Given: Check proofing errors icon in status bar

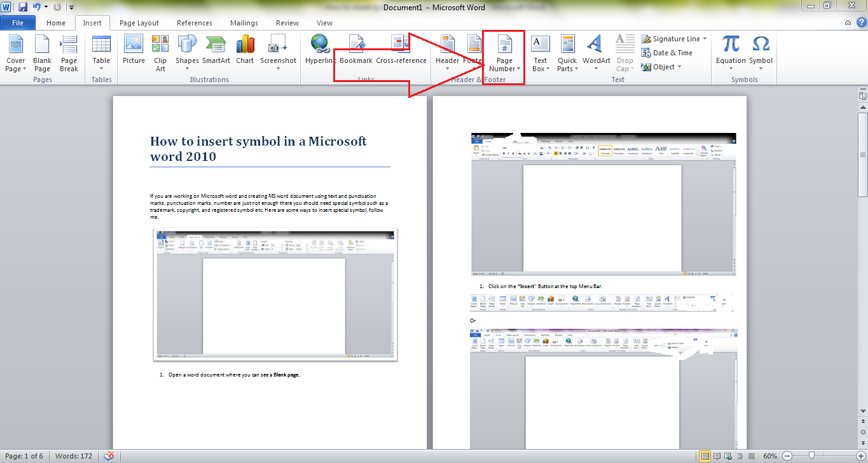Looking at the screenshot, I should [x=109, y=456].
